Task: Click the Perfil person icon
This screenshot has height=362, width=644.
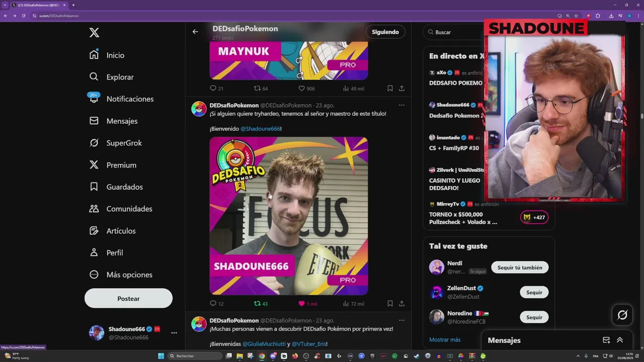Action: pyautogui.click(x=94, y=252)
